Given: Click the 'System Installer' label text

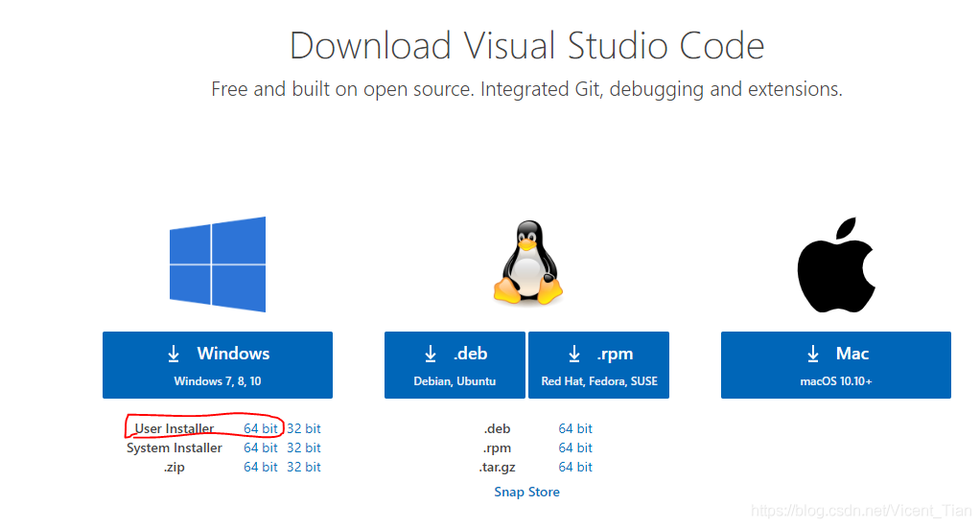Looking at the screenshot, I should click(175, 448).
